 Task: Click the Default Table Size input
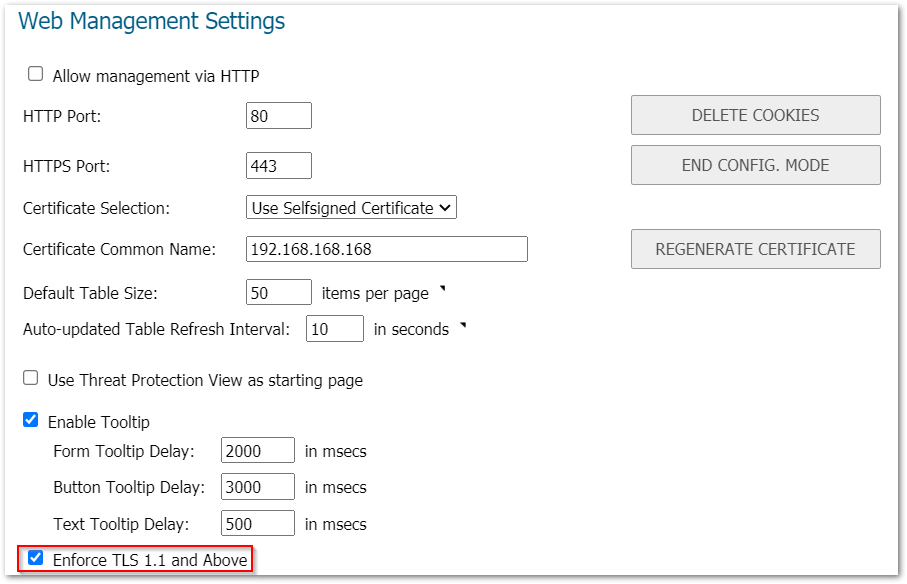click(x=278, y=292)
